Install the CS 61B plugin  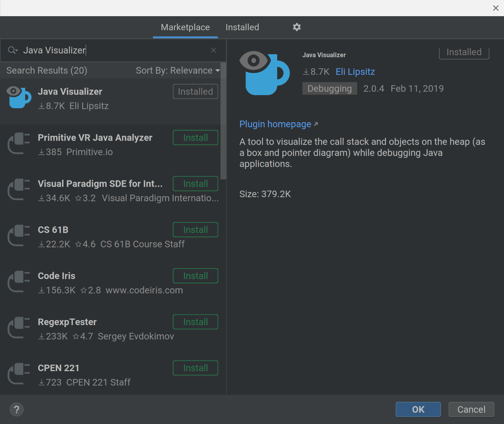point(195,230)
